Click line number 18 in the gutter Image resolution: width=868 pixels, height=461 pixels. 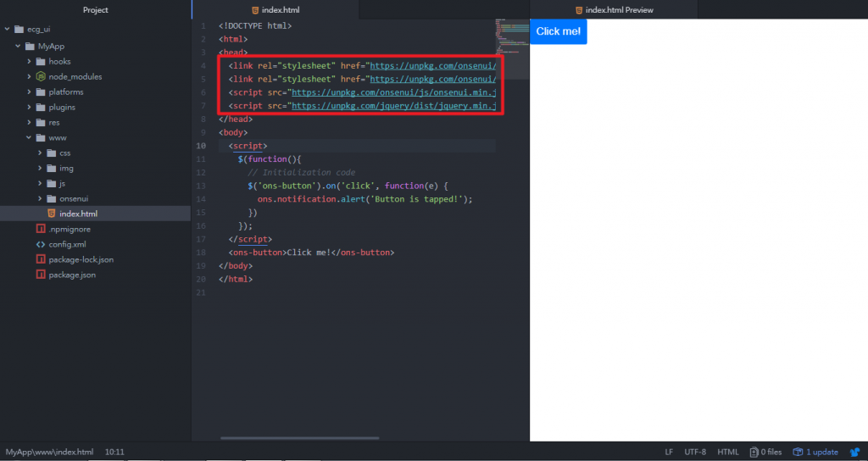click(200, 253)
